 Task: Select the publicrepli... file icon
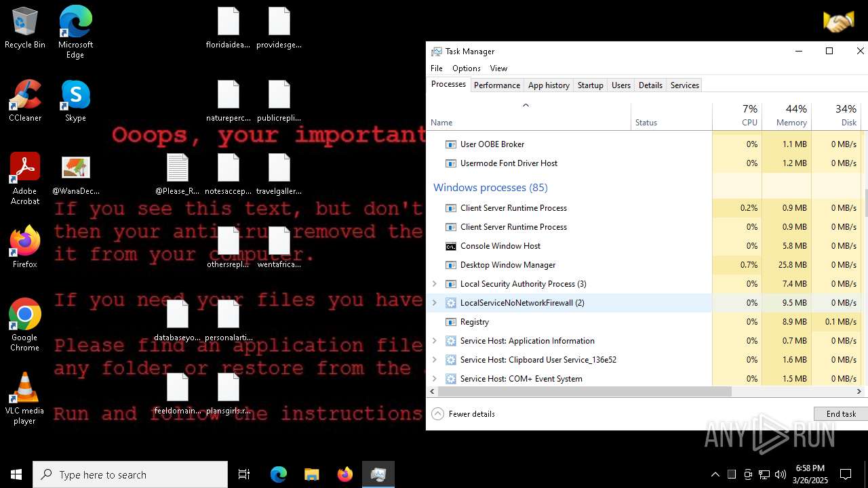(279, 102)
